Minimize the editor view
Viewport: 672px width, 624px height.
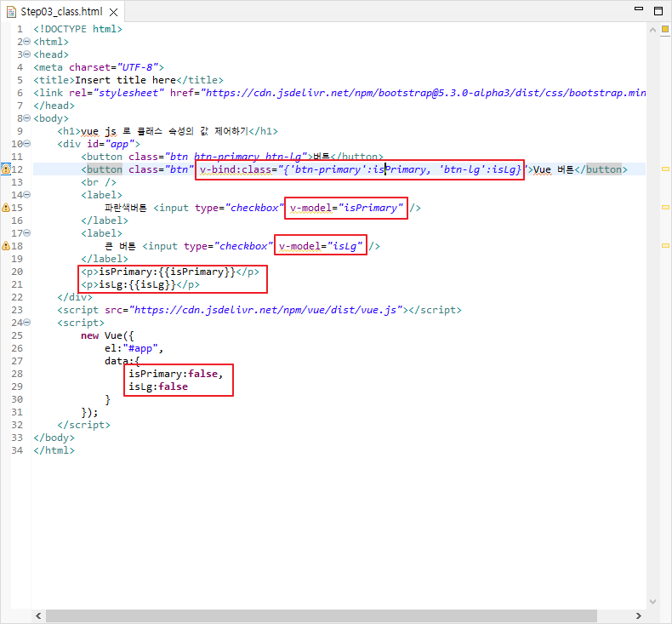click(639, 9)
